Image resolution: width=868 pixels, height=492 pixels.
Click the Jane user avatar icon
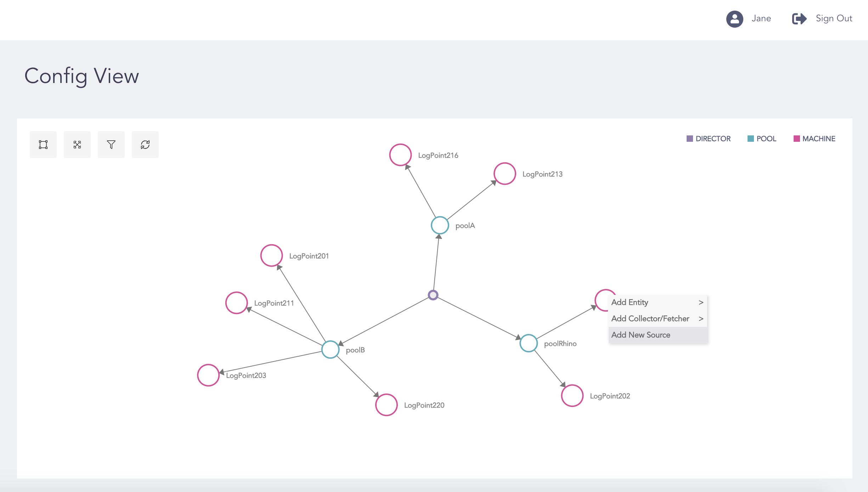734,19
